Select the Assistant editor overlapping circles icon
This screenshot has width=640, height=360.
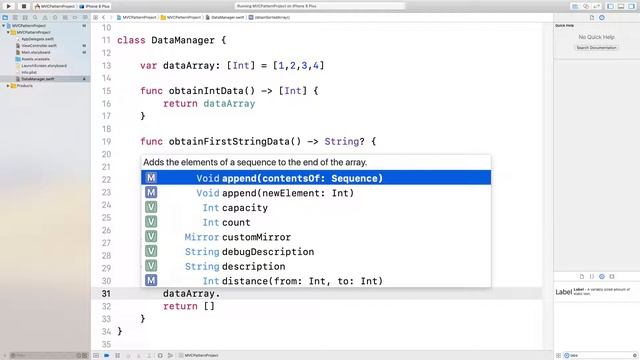click(x=586, y=7)
